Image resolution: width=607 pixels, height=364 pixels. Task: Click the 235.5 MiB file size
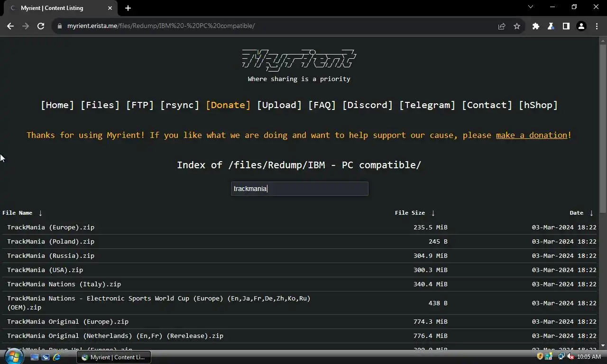(x=431, y=227)
